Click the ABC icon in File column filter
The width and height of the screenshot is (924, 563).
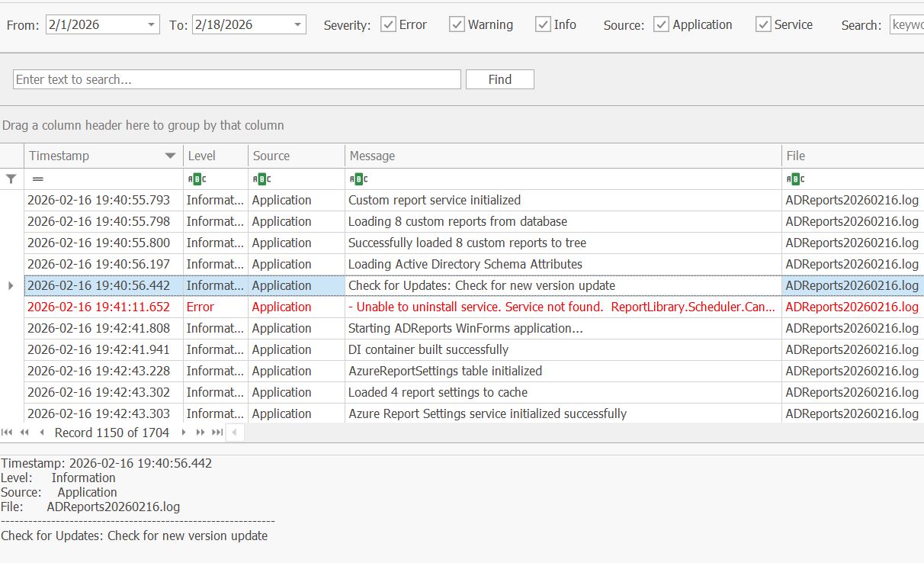click(x=795, y=179)
